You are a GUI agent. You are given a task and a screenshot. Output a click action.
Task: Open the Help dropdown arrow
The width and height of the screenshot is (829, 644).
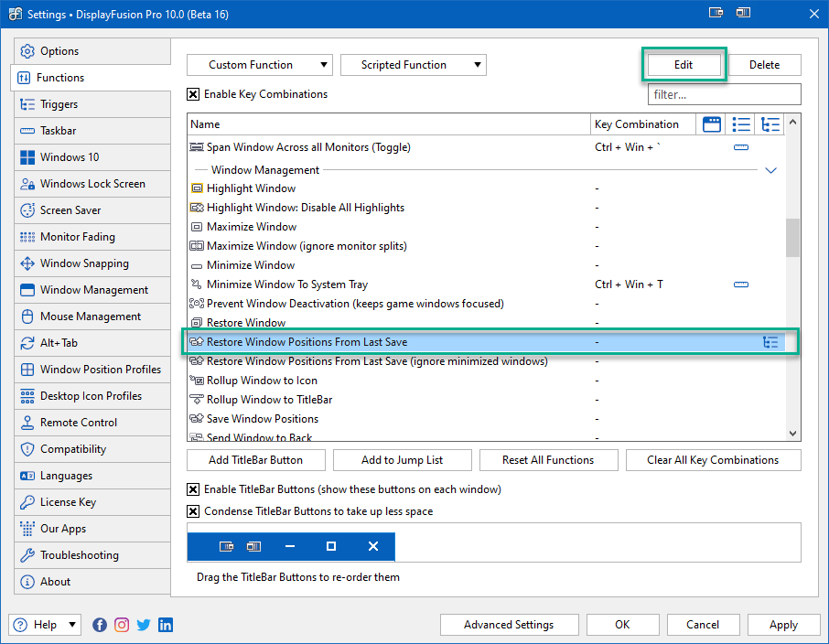click(72, 625)
